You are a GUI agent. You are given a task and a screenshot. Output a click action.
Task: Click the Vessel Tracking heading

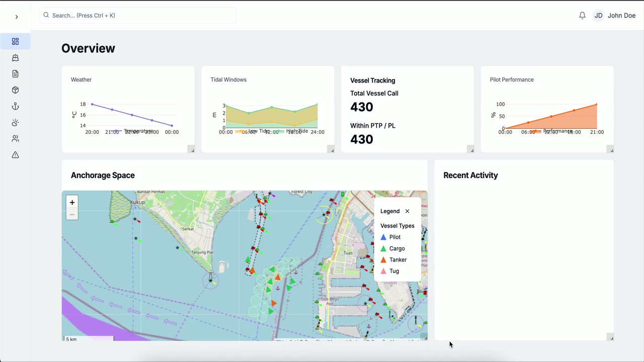pos(373,80)
